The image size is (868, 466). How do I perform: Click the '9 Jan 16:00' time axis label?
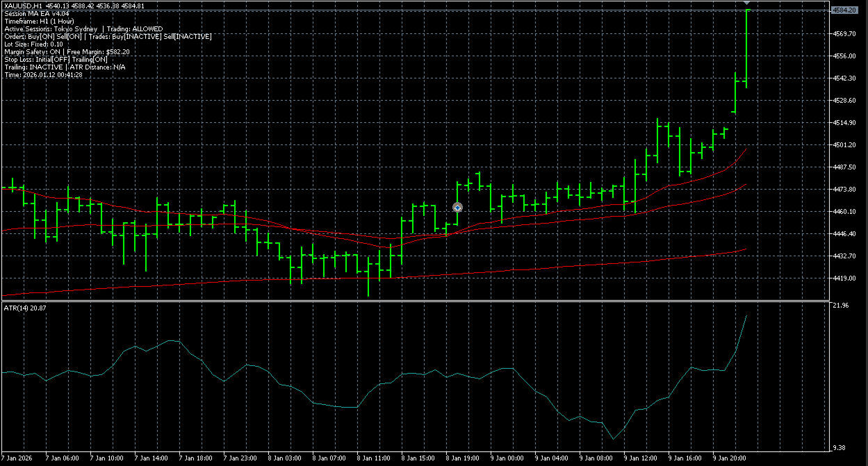[685, 458]
